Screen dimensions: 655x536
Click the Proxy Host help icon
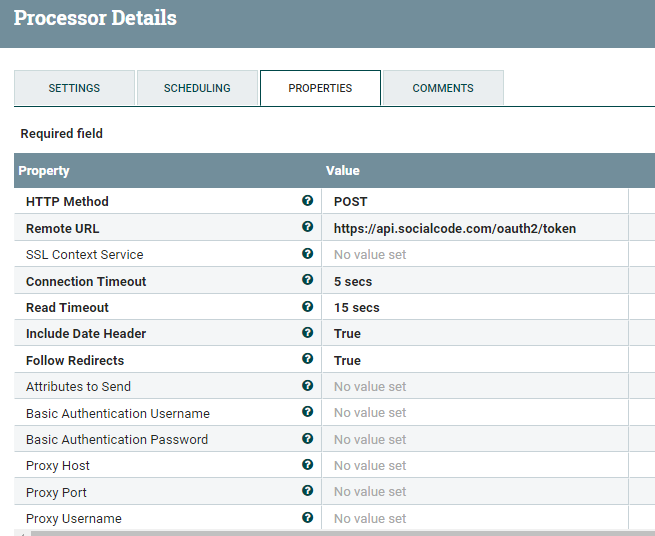tap(308, 465)
